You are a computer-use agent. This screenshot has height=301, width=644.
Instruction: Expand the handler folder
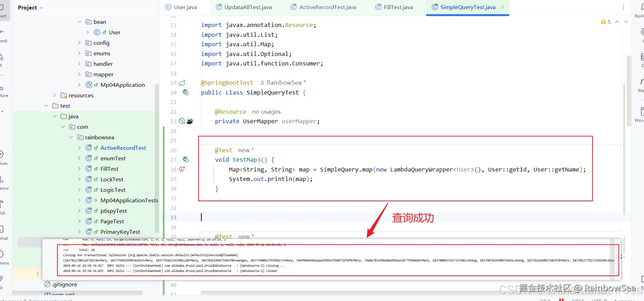(x=79, y=64)
